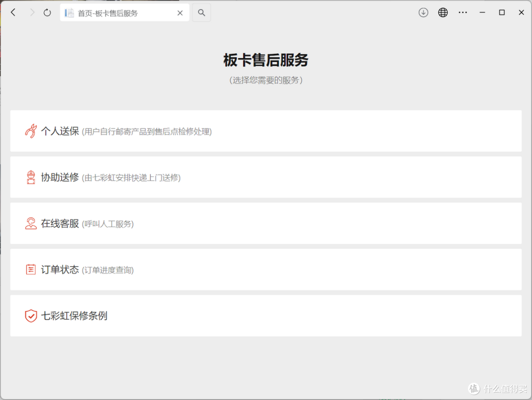The width and height of the screenshot is (532, 400).
Task: Click subtitle (选择您需要的服务)
Action: [266, 80]
